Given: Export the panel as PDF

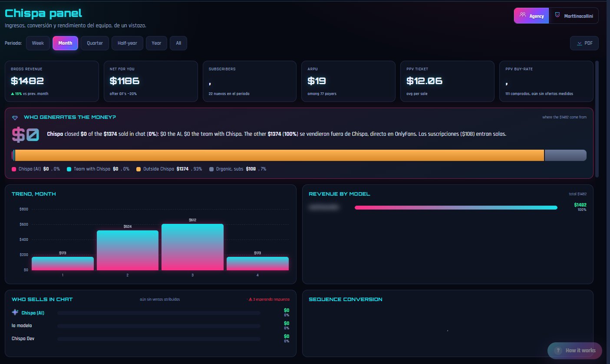Looking at the screenshot, I should (x=584, y=43).
